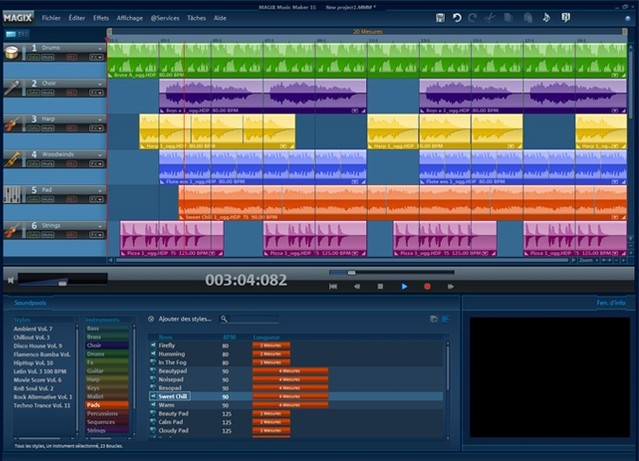Screen dimensions: 639x461
Task: Click the list view icon in Soundpools
Action: click(x=445, y=319)
